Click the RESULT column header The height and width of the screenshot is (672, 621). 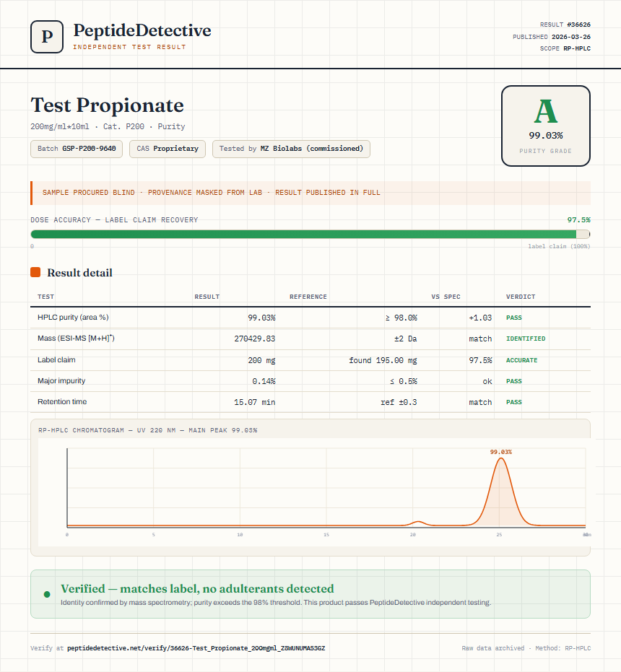coord(207,297)
